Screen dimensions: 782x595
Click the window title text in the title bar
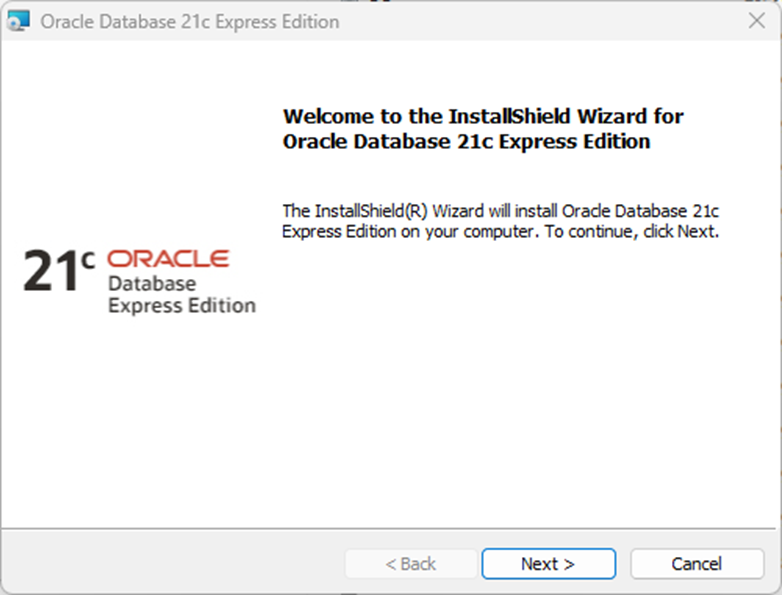189,21
